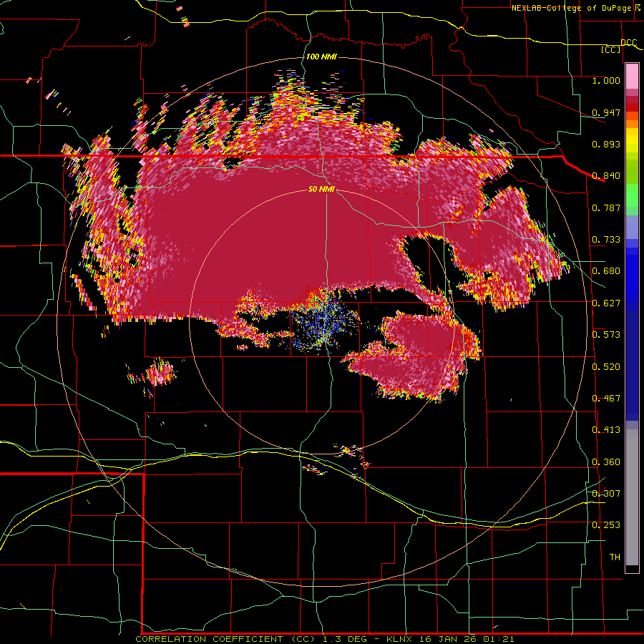Select the 0.253 scale value
This screenshot has width=644, height=644.
(606, 525)
